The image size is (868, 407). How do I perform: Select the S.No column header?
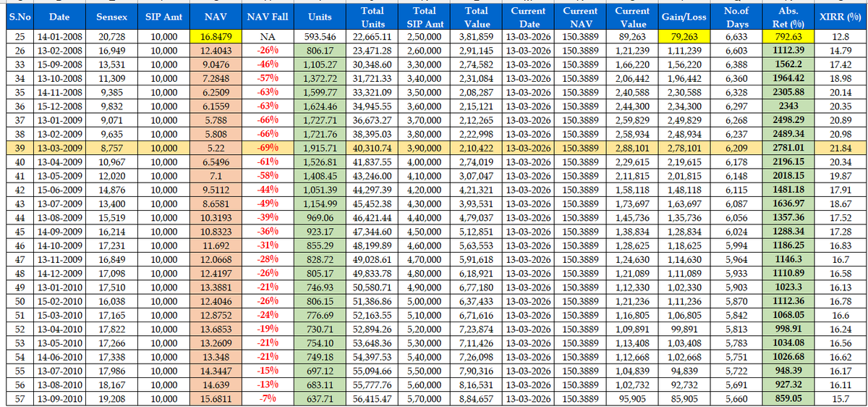(x=20, y=17)
